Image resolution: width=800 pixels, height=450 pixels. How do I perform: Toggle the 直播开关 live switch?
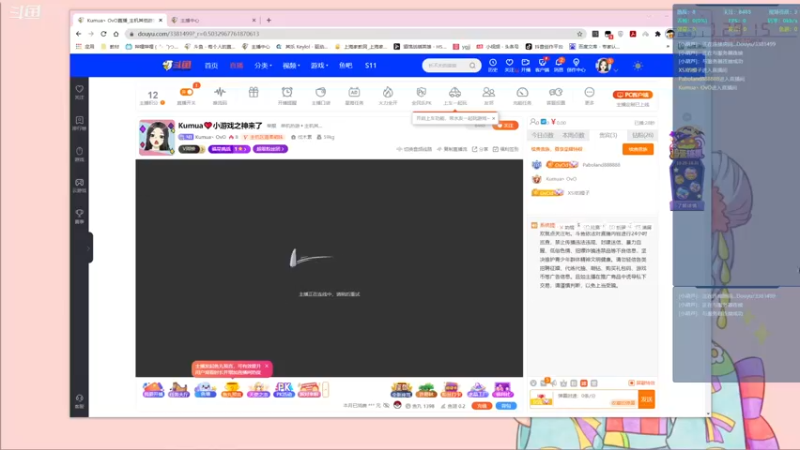pyautogui.click(x=186, y=92)
